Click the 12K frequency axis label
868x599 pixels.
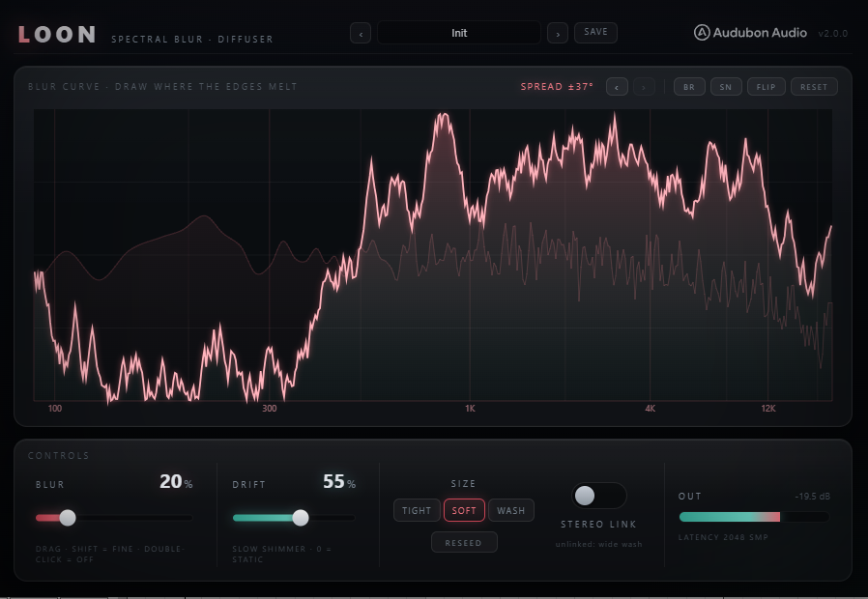click(768, 409)
